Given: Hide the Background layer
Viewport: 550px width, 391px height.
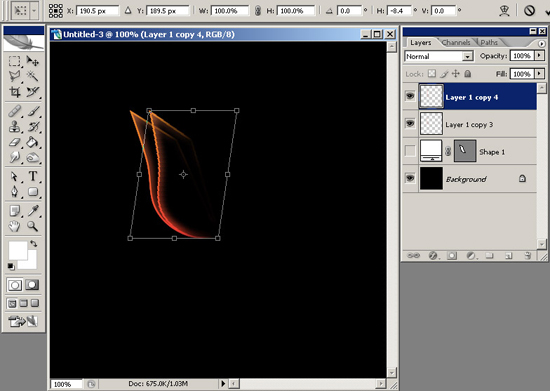Looking at the screenshot, I should click(410, 178).
